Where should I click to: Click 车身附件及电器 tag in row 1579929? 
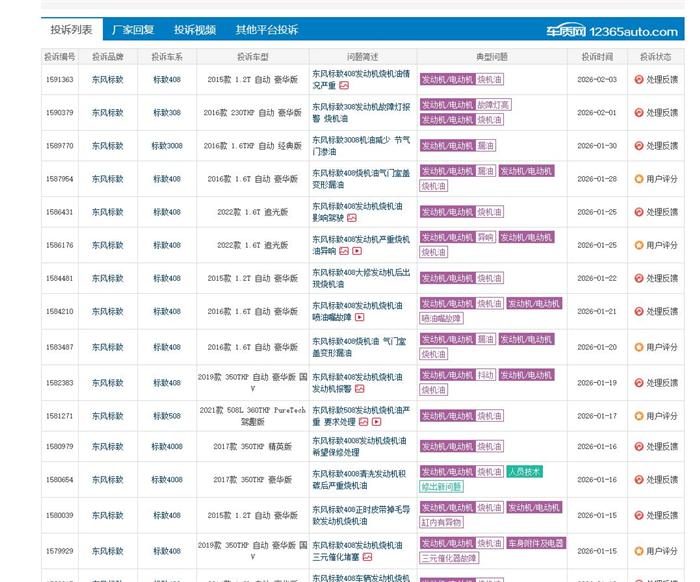(536, 543)
